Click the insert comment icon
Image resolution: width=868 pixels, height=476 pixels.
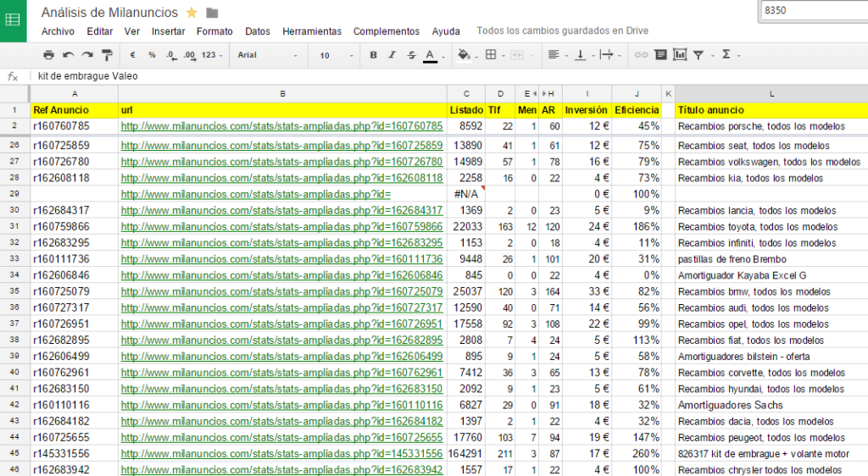[x=660, y=55]
